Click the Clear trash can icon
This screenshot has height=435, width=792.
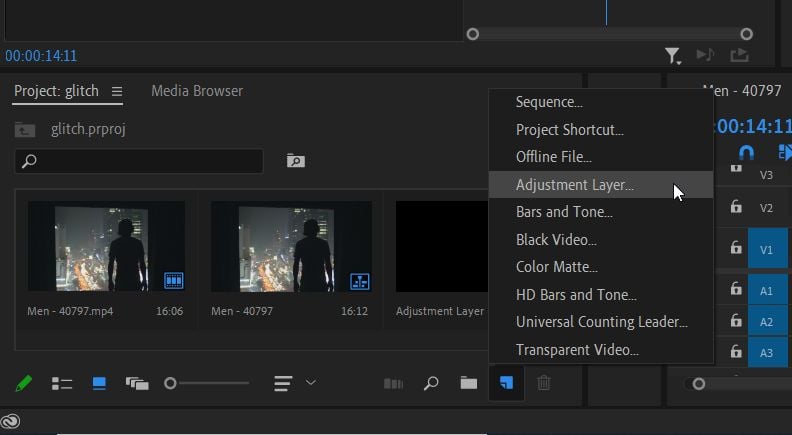(x=543, y=383)
